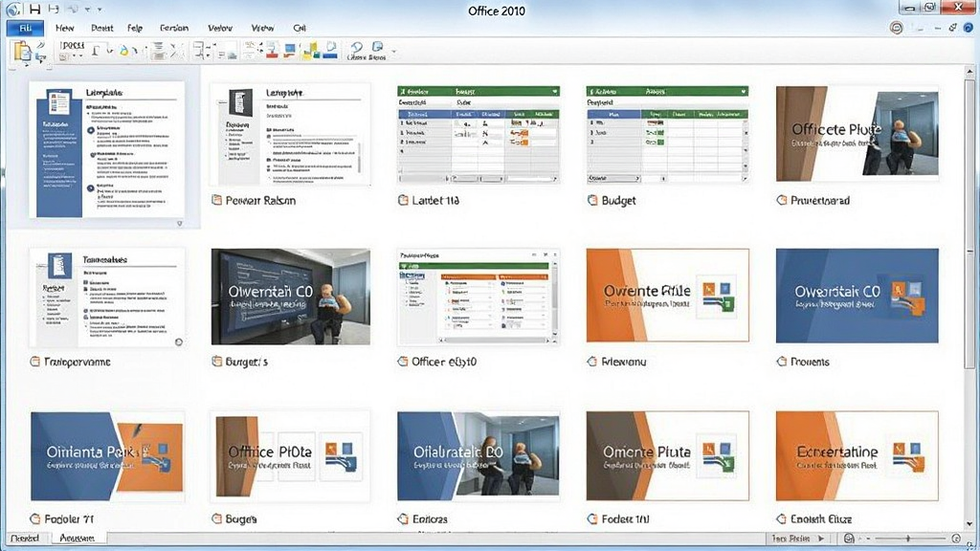Image resolution: width=980 pixels, height=551 pixels.
Task: Click the Eoricas label
Action: pos(430,518)
